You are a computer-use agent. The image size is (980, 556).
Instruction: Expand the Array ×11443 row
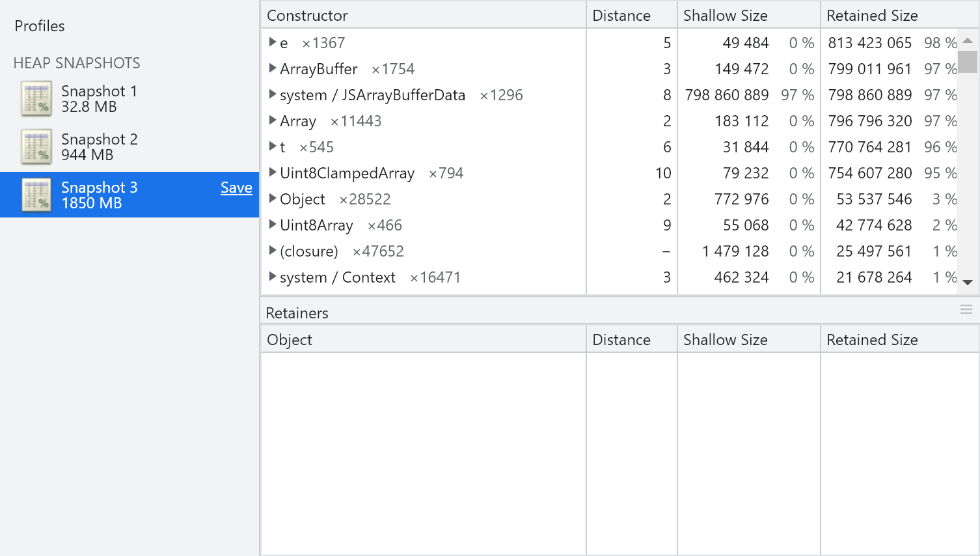tap(273, 120)
